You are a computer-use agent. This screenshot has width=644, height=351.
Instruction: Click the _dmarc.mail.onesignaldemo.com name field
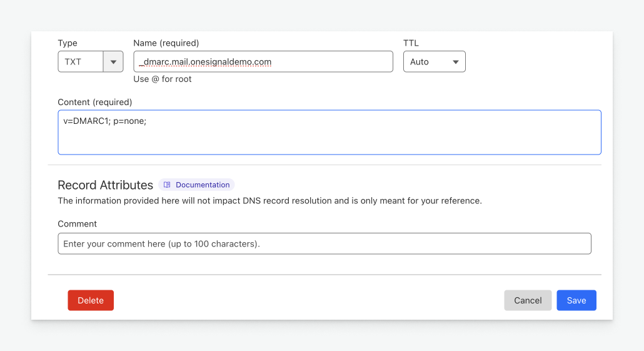[263, 62]
